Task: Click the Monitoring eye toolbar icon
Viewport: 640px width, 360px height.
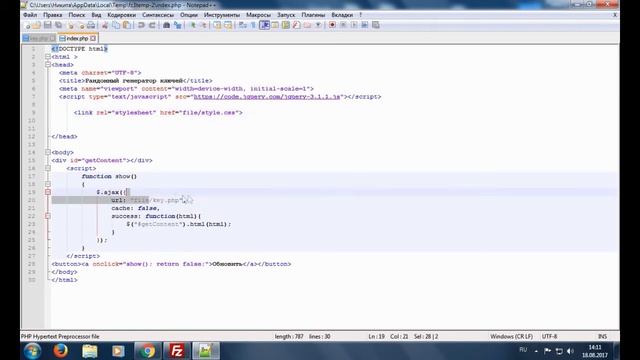Action: pyautogui.click(x=318, y=25)
